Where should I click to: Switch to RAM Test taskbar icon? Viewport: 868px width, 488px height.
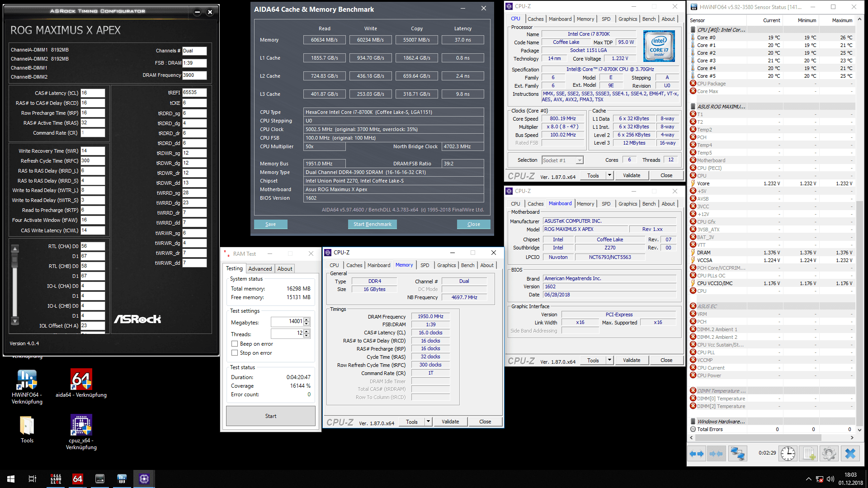(56, 479)
